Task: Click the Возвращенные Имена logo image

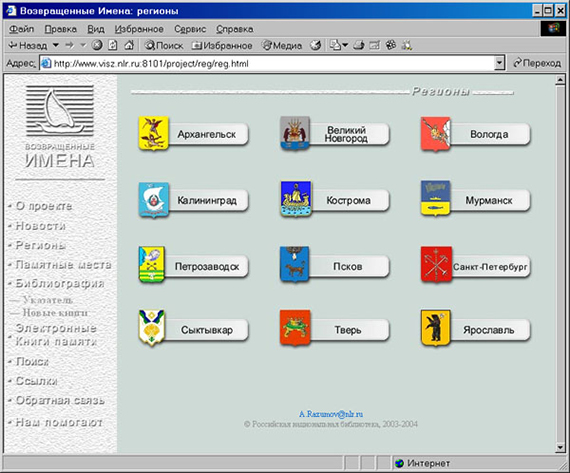Action: 60,127
